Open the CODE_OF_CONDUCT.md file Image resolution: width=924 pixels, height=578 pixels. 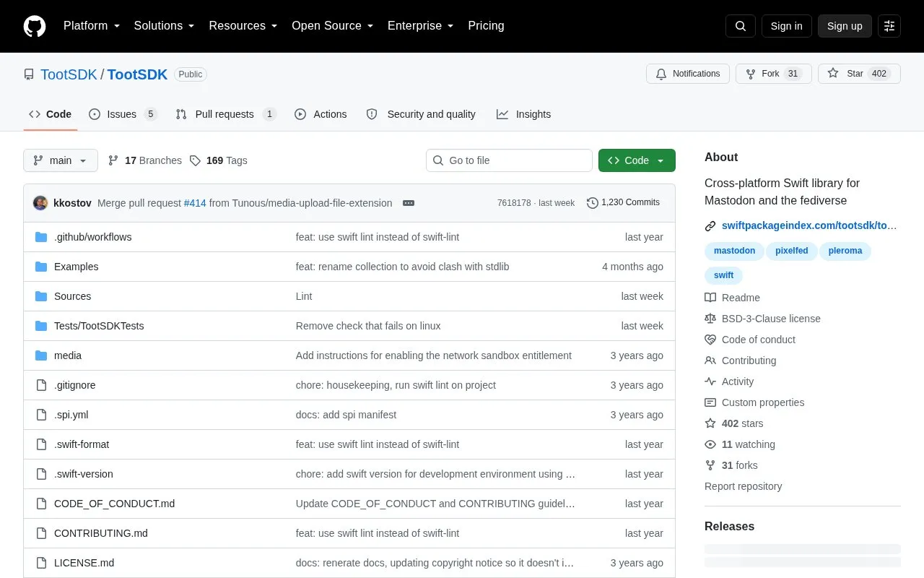point(114,504)
